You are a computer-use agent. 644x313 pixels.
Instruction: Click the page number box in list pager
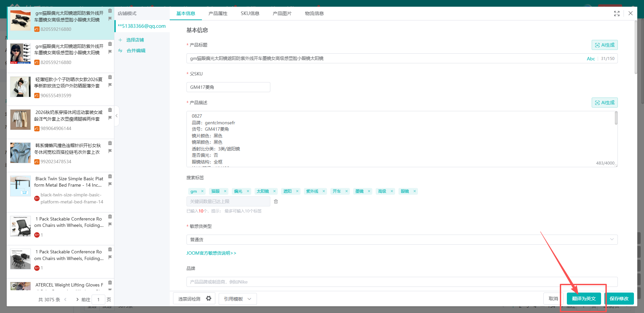pos(98,300)
